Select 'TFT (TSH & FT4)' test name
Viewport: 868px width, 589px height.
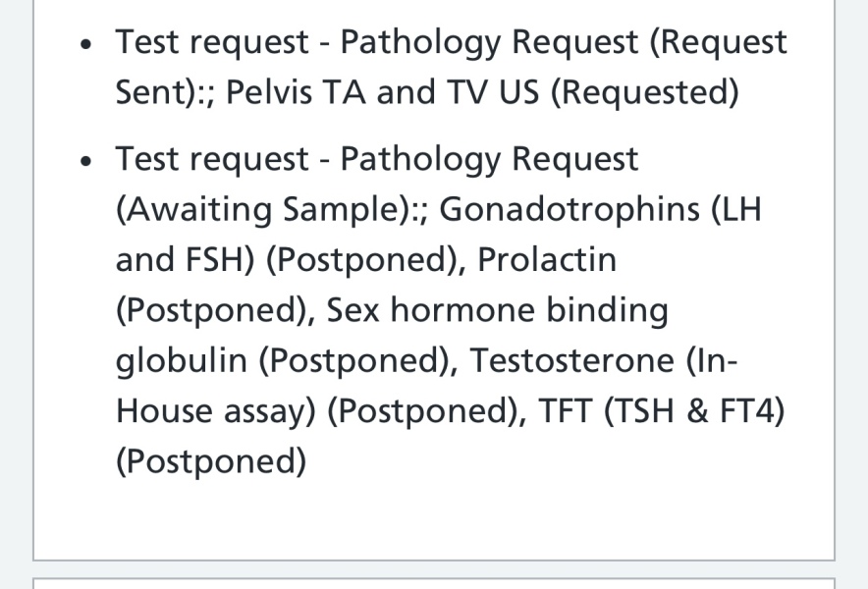(x=661, y=410)
